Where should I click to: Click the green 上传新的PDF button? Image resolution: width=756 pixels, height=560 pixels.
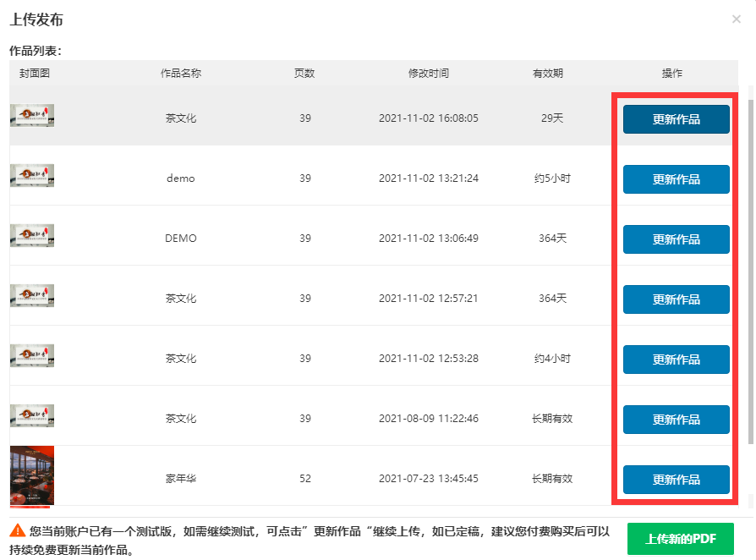(x=681, y=539)
